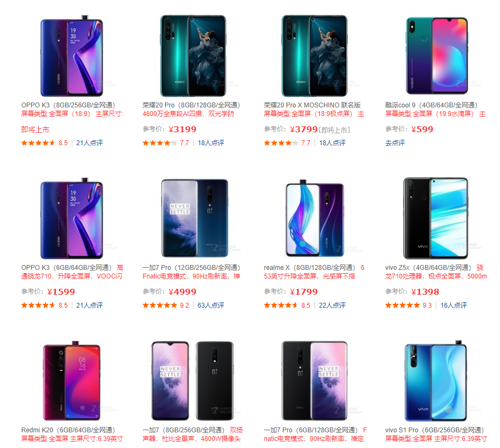
Task: Click the ¥3199 price of 荣耀20 Pro
Action: (x=182, y=129)
